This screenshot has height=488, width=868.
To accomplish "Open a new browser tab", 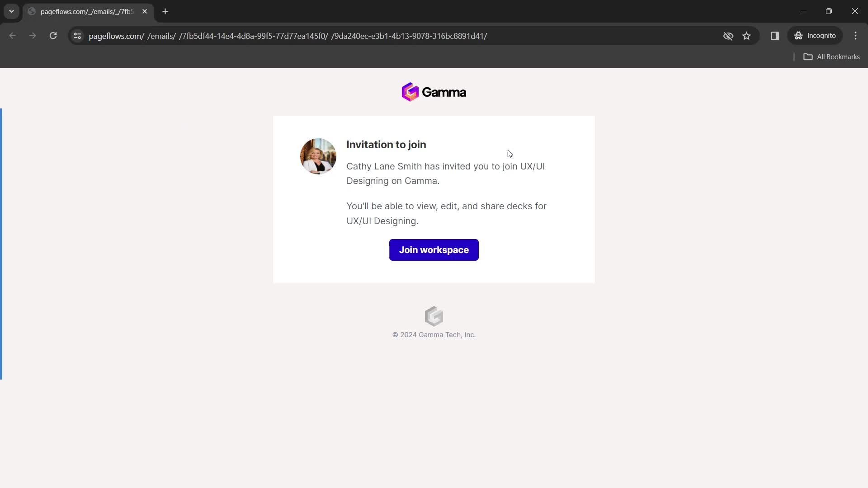I will pyautogui.click(x=166, y=11).
